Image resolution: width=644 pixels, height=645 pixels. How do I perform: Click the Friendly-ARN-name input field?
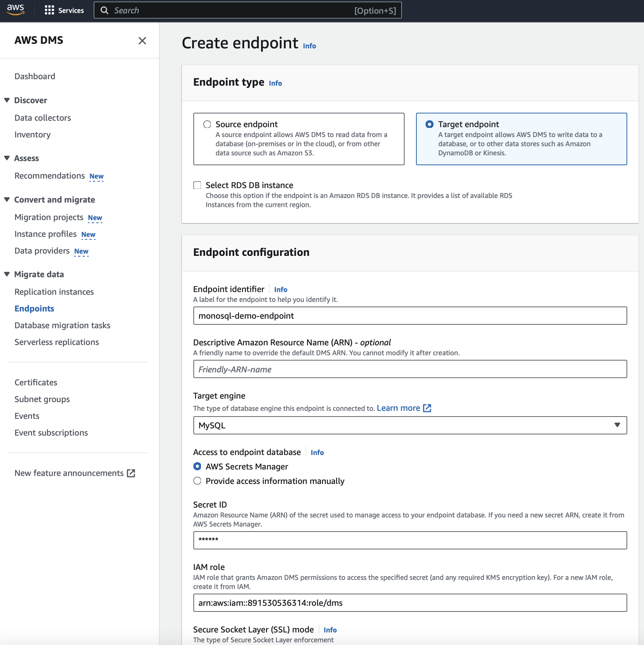point(410,369)
